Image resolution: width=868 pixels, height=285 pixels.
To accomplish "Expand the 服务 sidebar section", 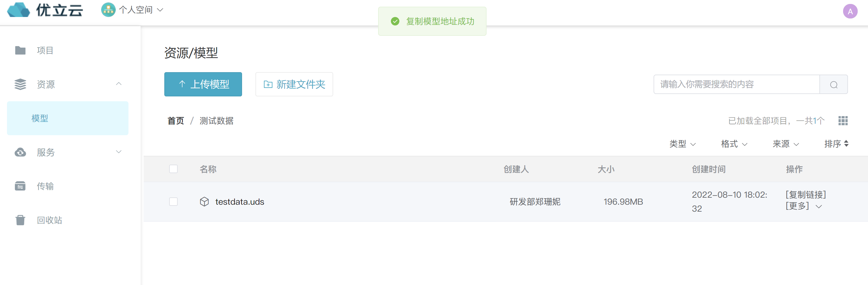I will coord(67,152).
